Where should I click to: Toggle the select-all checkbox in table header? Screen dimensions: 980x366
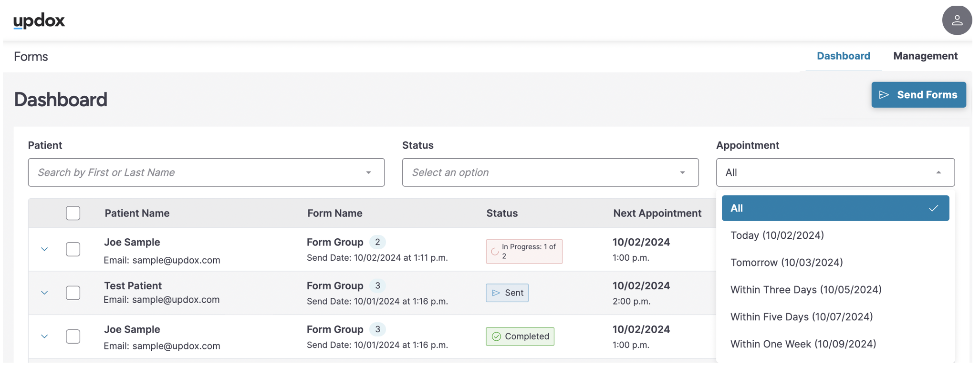73,213
